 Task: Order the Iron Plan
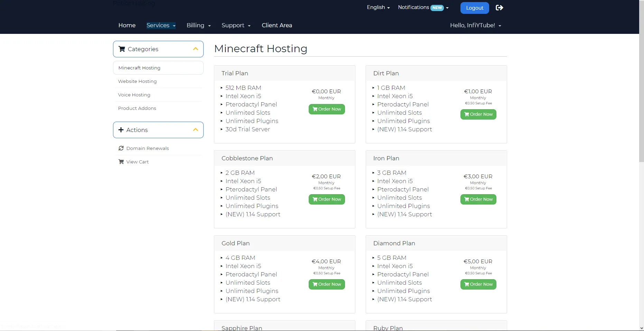tap(478, 199)
